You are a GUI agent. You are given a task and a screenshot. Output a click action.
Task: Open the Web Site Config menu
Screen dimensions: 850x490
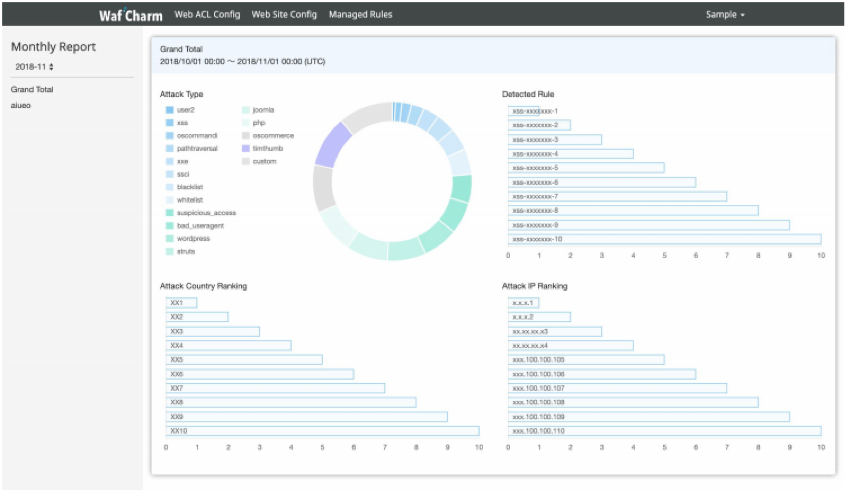click(284, 15)
